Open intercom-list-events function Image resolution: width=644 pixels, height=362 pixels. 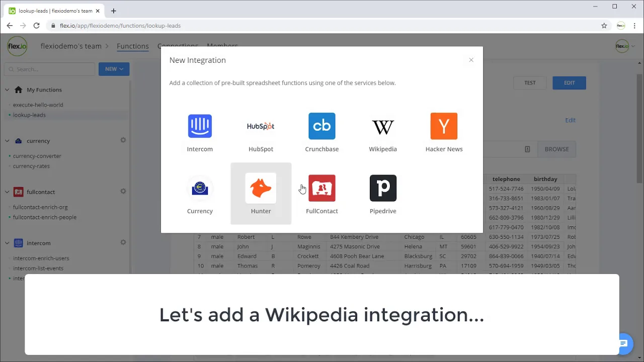(38, 268)
